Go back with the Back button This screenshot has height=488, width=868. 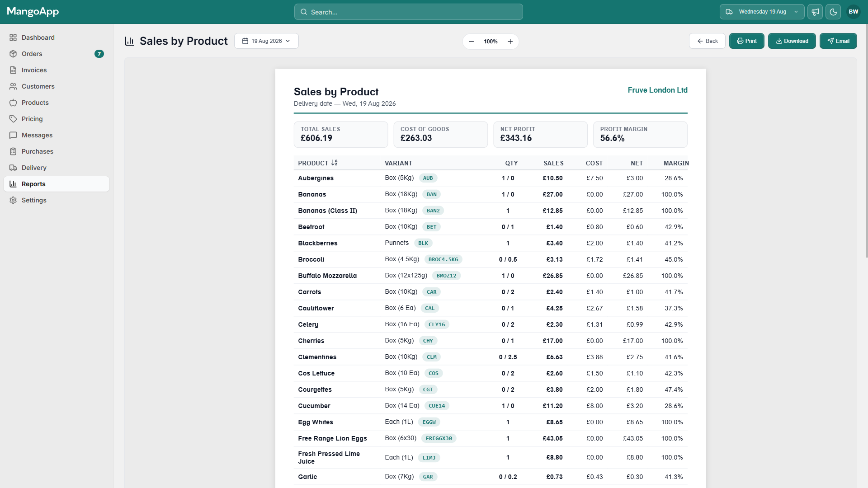(707, 41)
